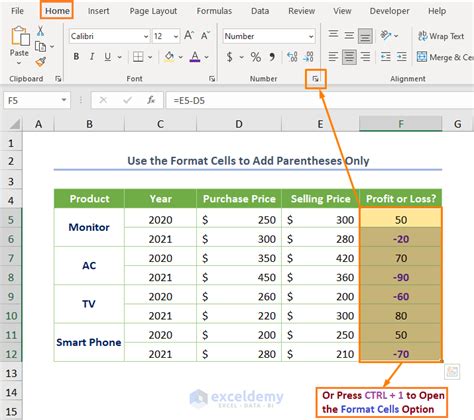Screen dimensions: 474x420
Task: Open the font name Calibri dropdown
Action: tap(146, 36)
